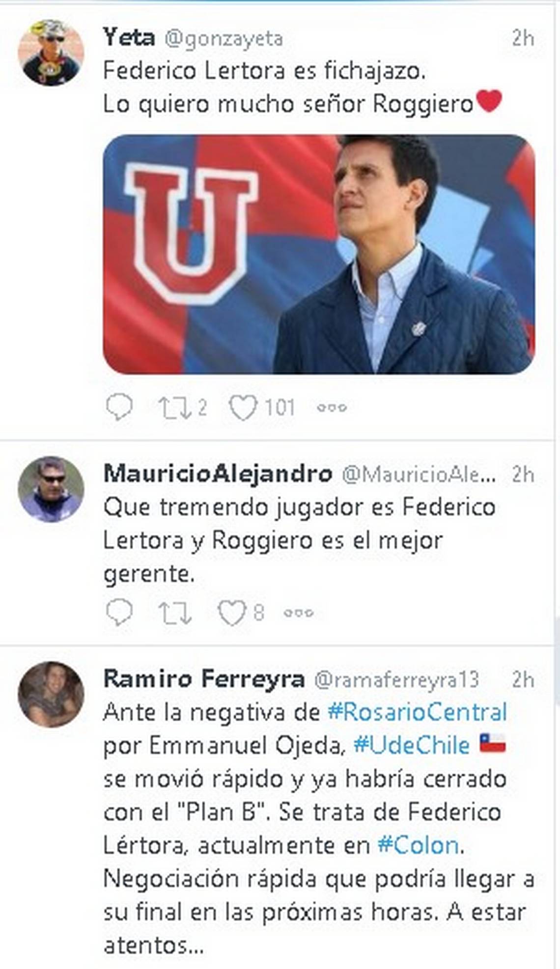This screenshot has height=969, width=560.
Task: Click the #UdeChile hashtag
Action: pos(412,745)
